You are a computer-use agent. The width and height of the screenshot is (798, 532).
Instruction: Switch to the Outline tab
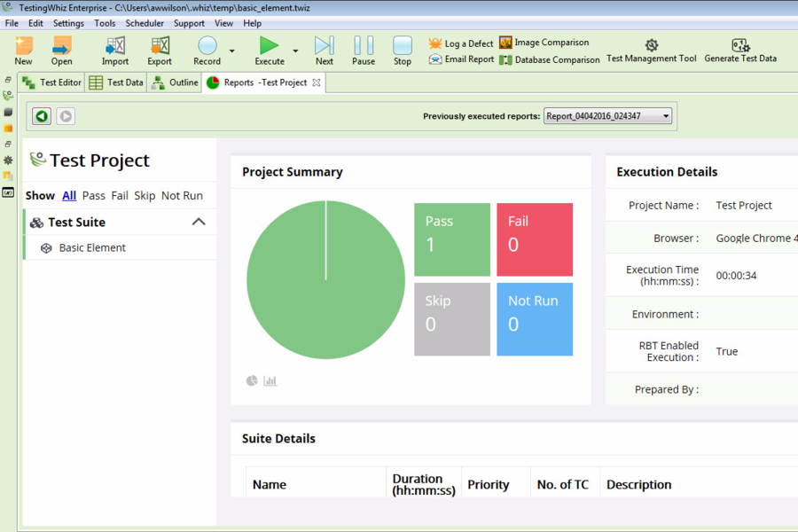coord(175,82)
